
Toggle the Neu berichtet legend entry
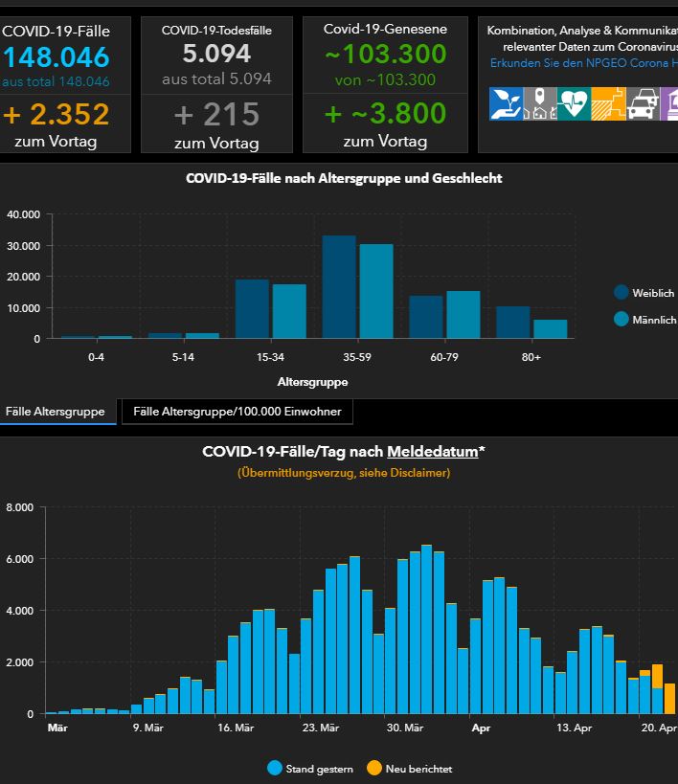click(x=374, y=768)
